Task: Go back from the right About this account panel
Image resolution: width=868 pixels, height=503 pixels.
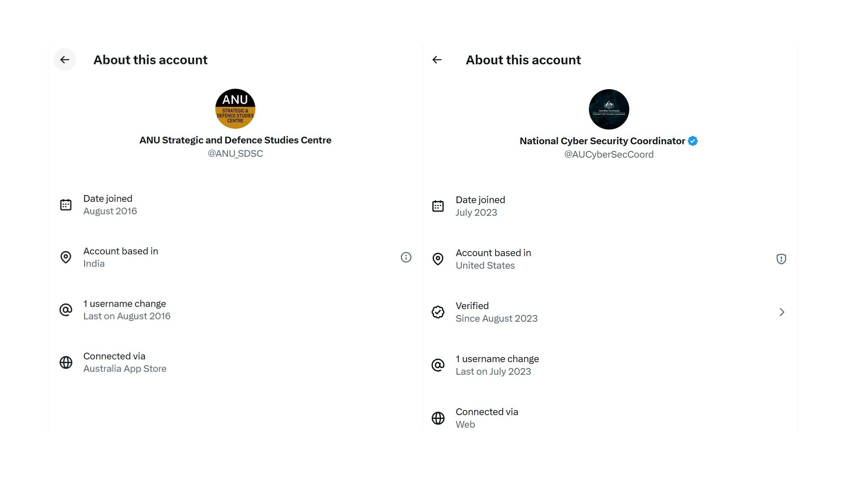Action: [437, 60]
